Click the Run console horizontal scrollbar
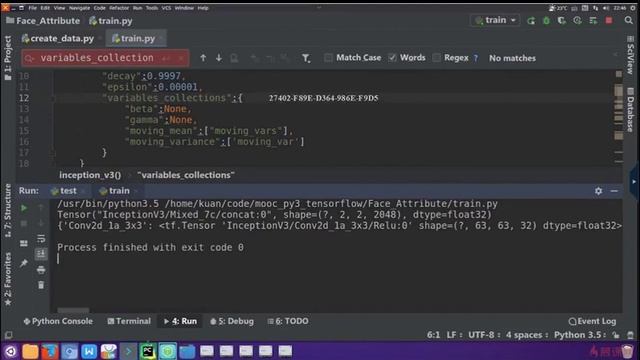 73,311
